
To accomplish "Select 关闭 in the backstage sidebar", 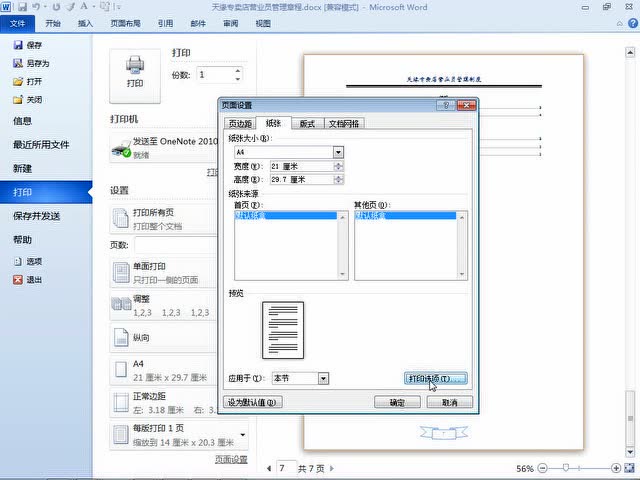I will click(28, 100).
